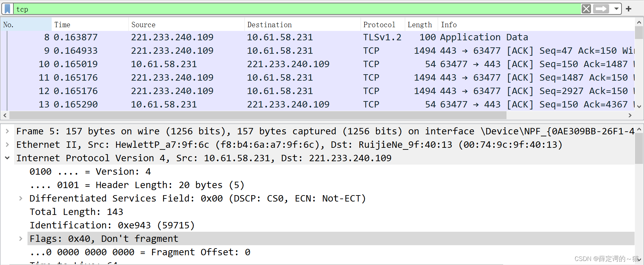Select packet 10 with Seq=150 Ack=1487
The height and width of the screenshot is (265, 644).
click(318, 64)
